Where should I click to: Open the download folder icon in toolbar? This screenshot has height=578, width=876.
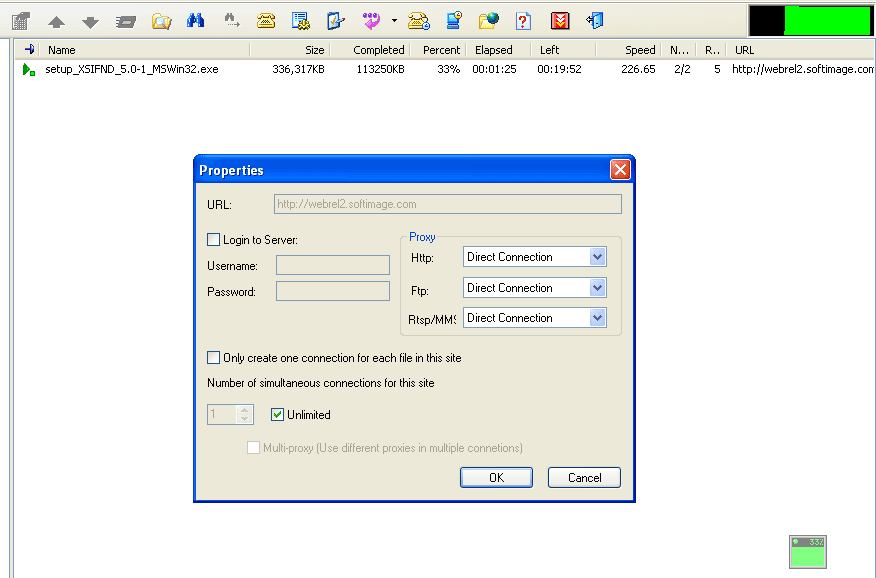[x=161, y=21]
